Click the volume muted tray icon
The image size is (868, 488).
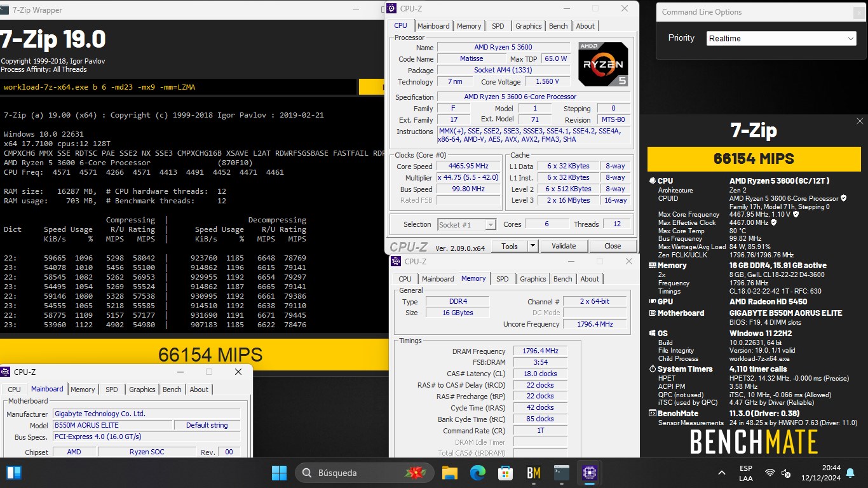(x=786, y=473)
